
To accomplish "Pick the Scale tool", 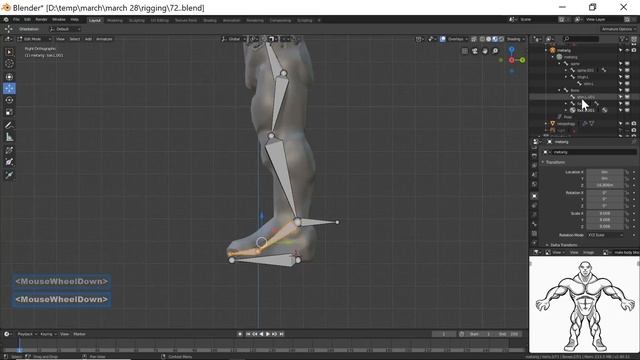I will [9, 112].
